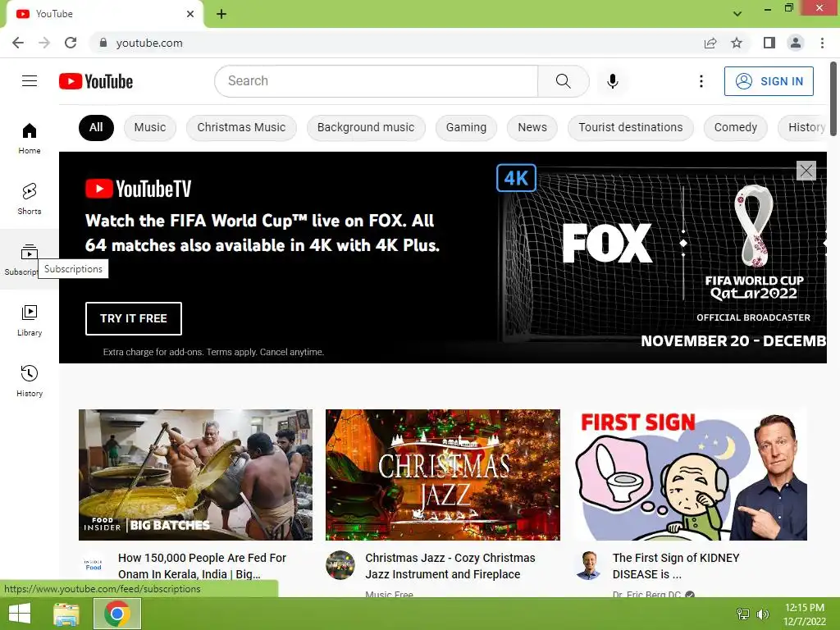
Task: Open the kidney disease First Sign thumbnail
Action: 690,475
